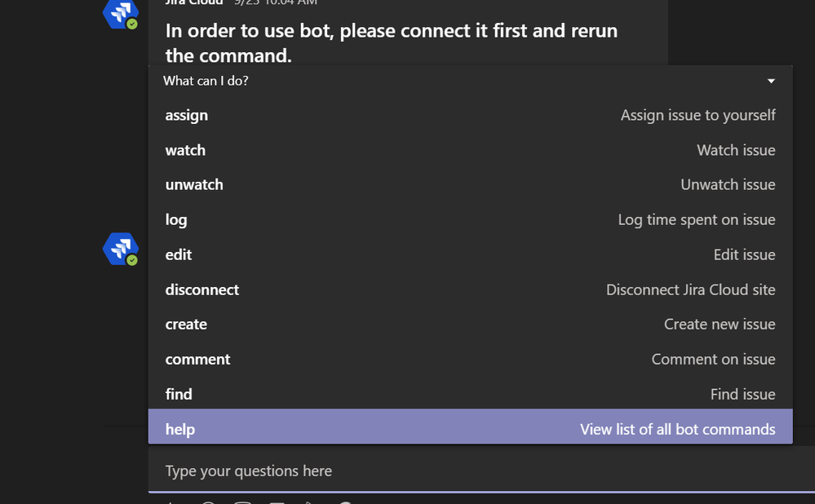Viewport: 815px width, 504px height.
Task: Click the Jira avatar beside the second message
Action: [x=120, y=249]
